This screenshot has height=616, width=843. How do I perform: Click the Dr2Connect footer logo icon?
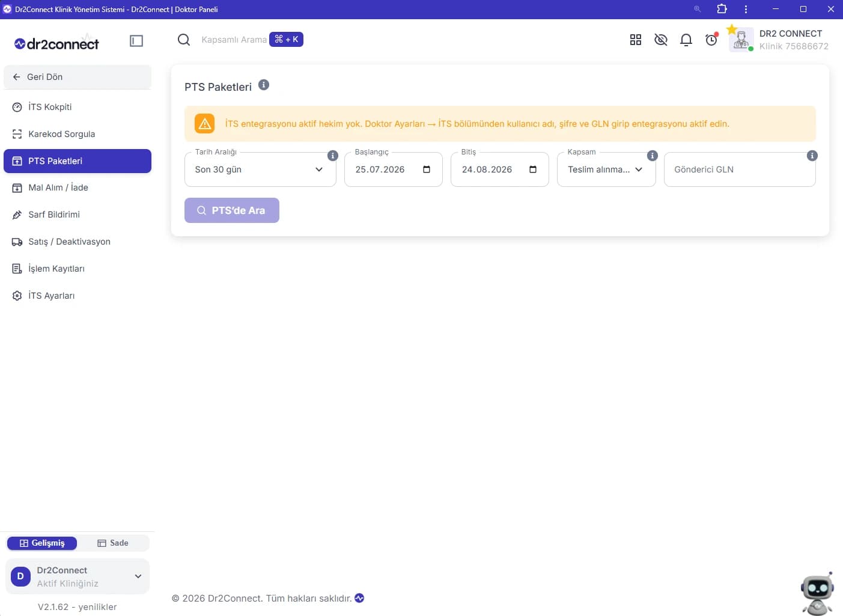pyautogui.click(x=359, y=598)
